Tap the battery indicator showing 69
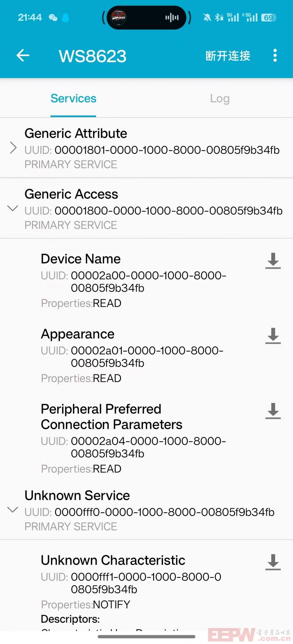Viewport: 293px width, 644px height. coord(268,18)
